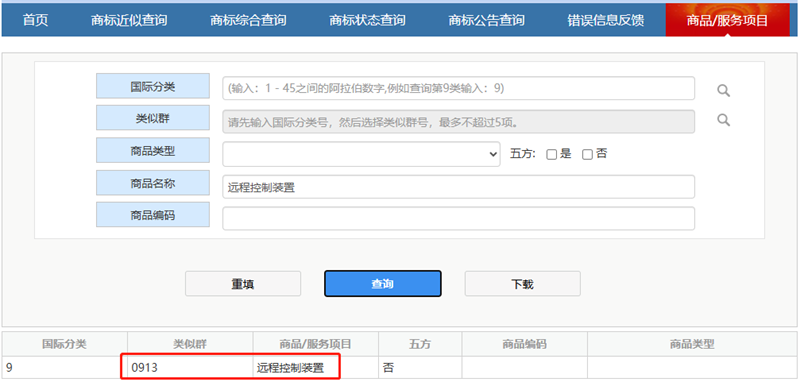Click the 商品名称 field containing 远程控制装置
This screenshot has width=800, height=386.
[x=458, y=187]
